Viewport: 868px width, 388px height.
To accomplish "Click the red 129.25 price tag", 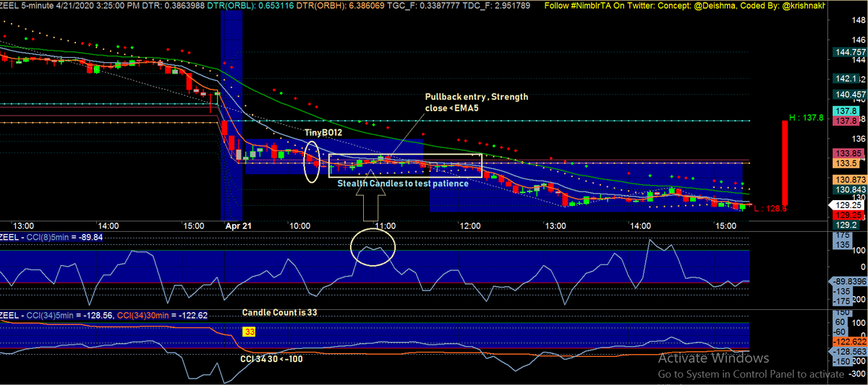I will pyautogui.click(x=848, y=215).
